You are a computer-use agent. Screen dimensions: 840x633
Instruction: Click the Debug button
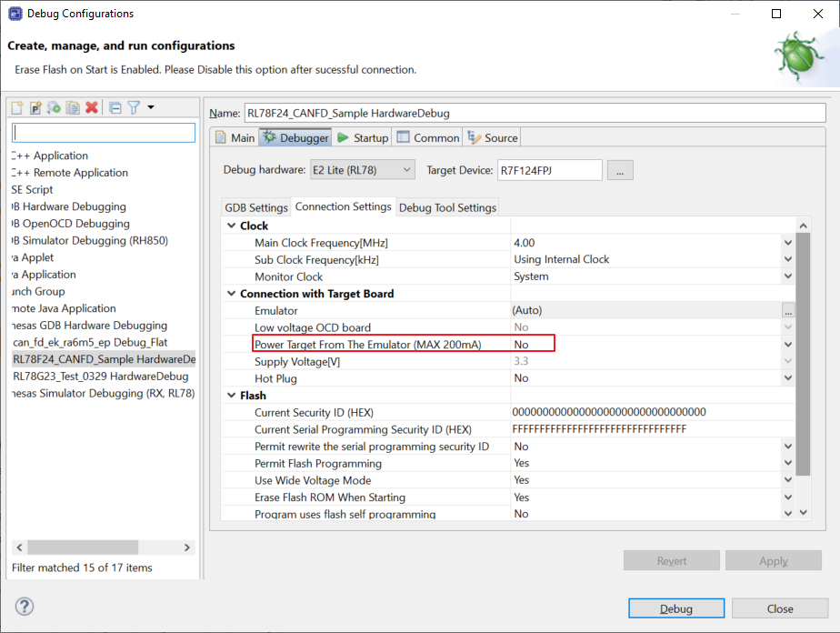pos(676,608)
